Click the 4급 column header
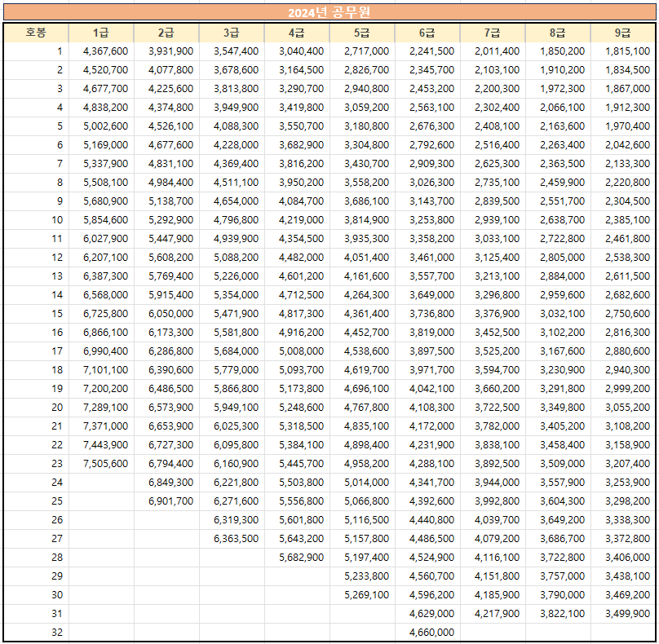The height and width of the screenshot is (644, 659). coord(297,33)
